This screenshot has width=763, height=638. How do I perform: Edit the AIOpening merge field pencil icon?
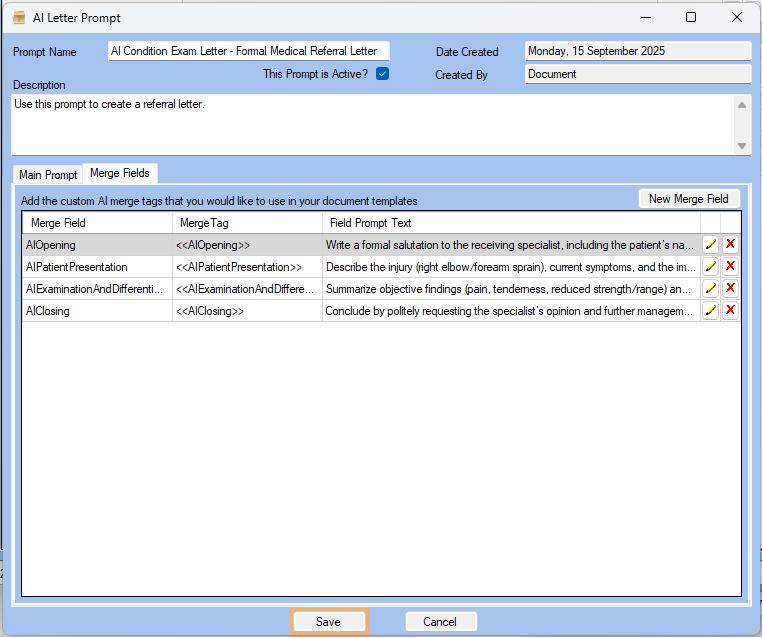pos(711,244)
